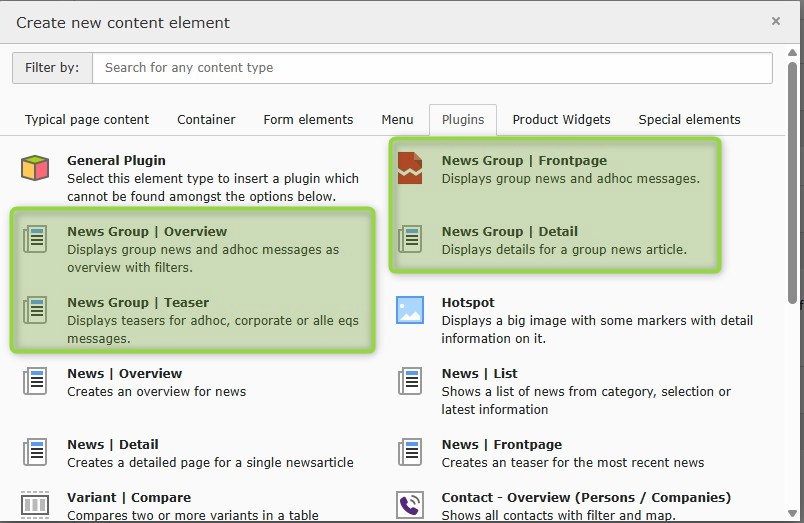
Task: Click the News Group Teaser icon
Action: 35,310
